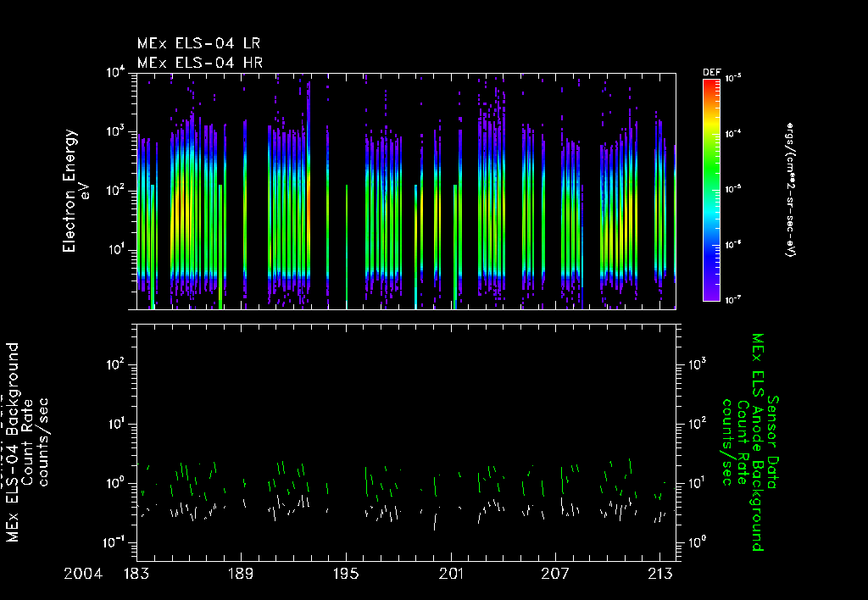Screen dimensions: 868x600
Task: Click the "DEF" label above the color bar
Action: [x=711, y=73]
